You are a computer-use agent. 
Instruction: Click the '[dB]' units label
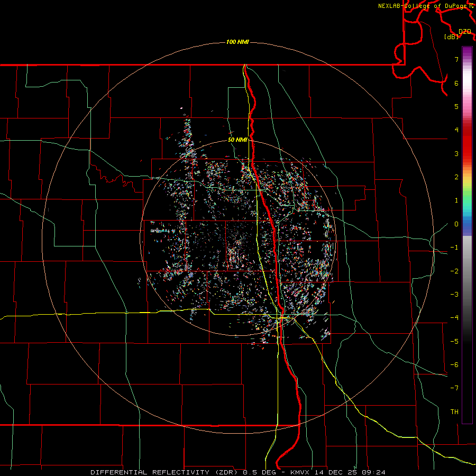pyautogui.click(x=452, y=36)
